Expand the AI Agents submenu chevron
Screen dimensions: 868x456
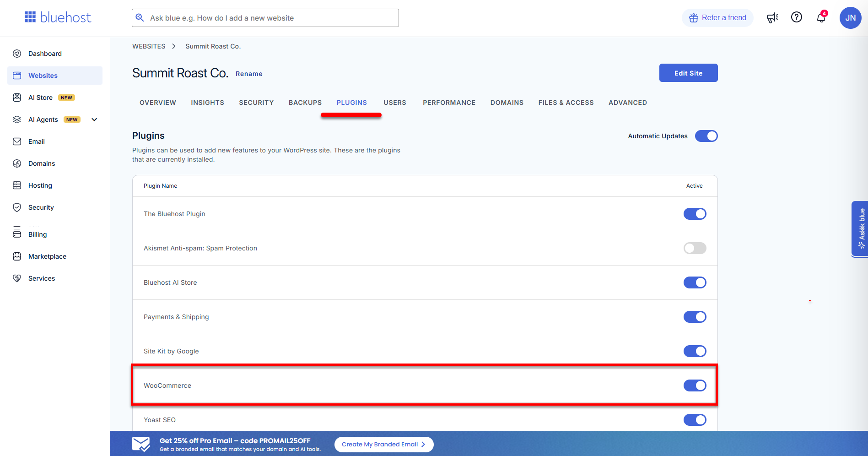[94, 119]
